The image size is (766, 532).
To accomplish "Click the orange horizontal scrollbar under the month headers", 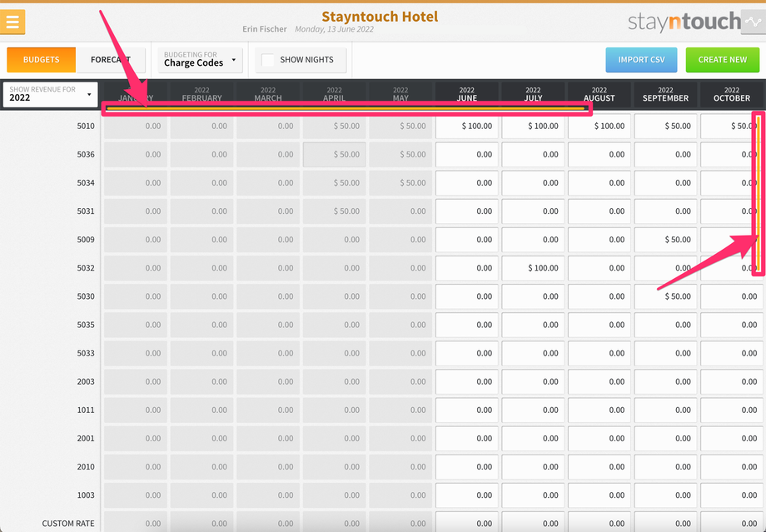I will (346, 108).
